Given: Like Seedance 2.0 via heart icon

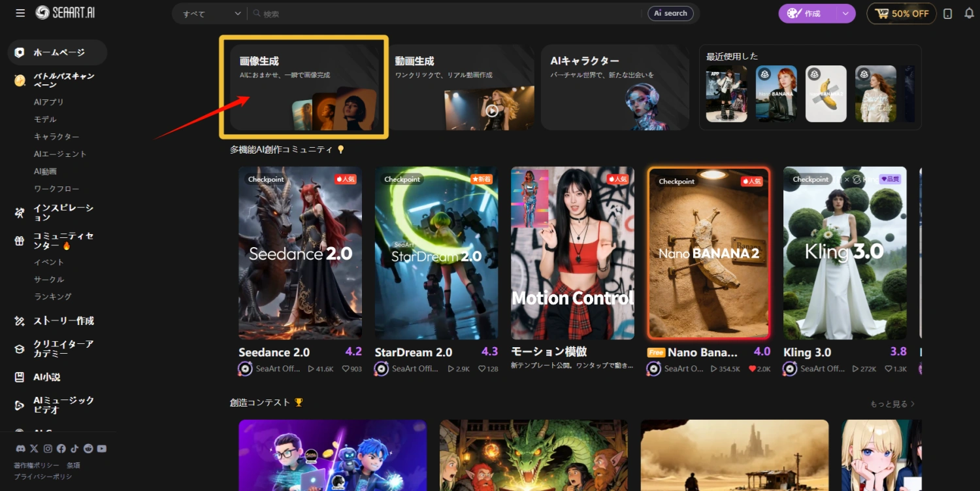Looking at the screenshot, I should coord(344,369).
